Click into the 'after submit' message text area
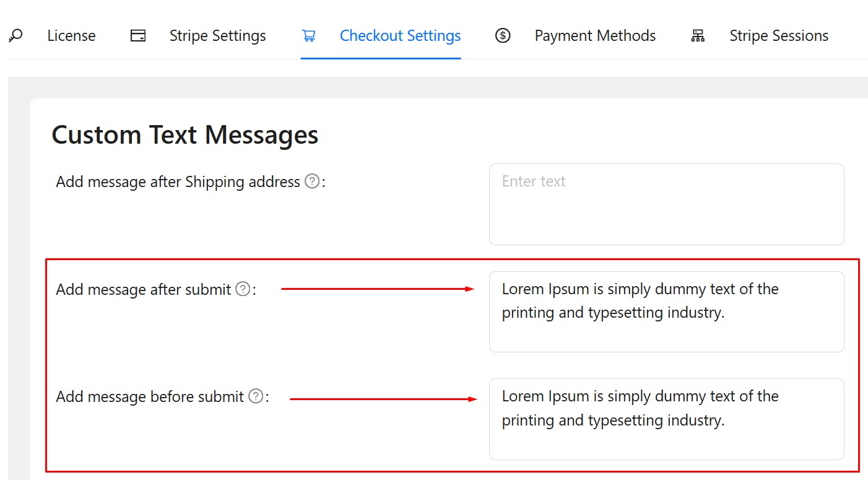868x480 pixels. (666, 312)
